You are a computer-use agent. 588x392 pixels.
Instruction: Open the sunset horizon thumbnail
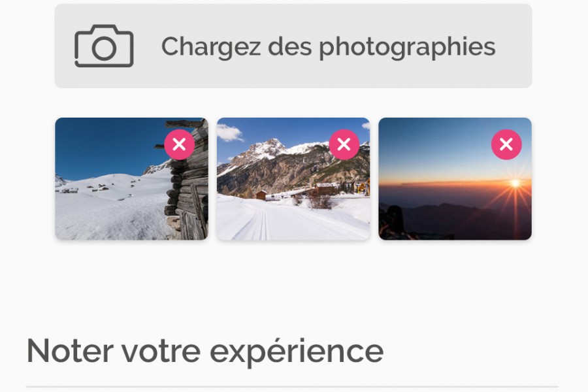(x=444, y=170)
